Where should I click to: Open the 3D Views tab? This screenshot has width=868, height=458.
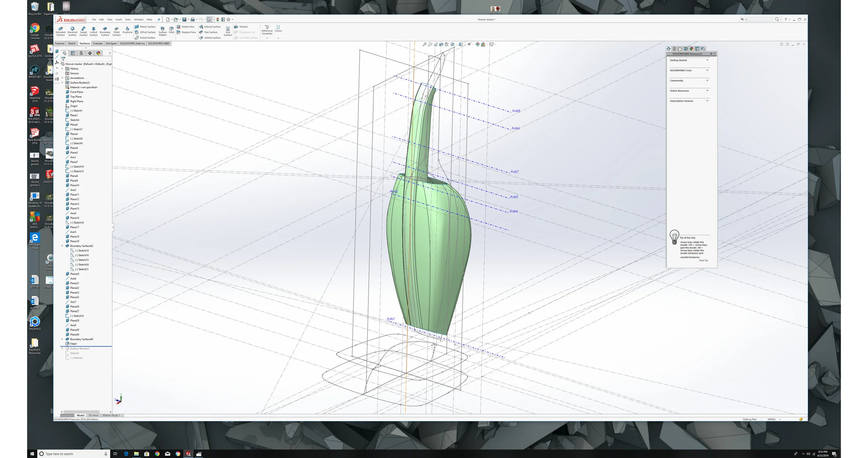[93, 415]
